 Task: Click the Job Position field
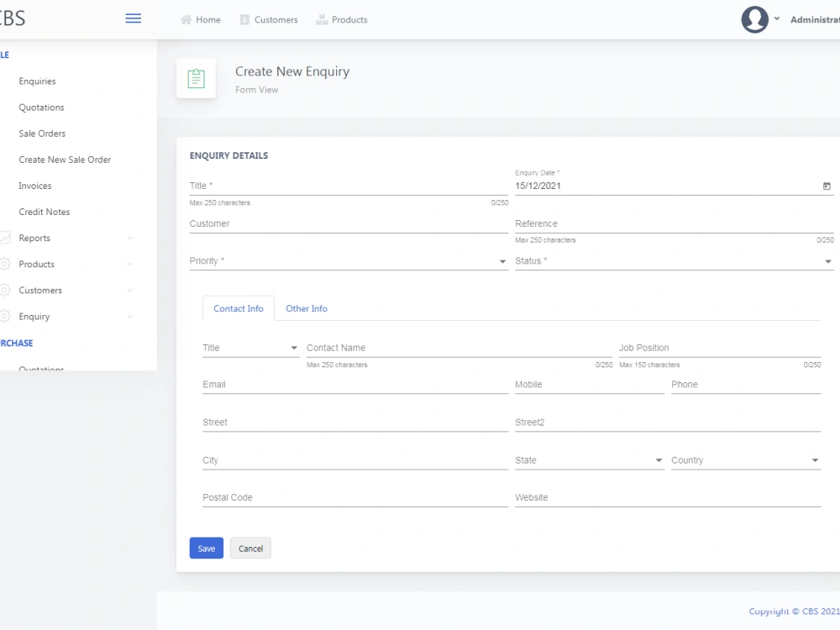pos(720,348)
